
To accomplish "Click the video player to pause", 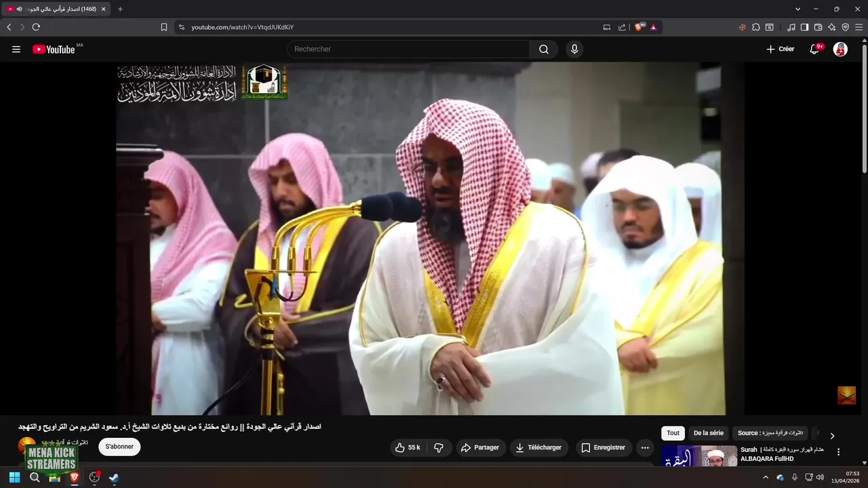I will [430, 239].
